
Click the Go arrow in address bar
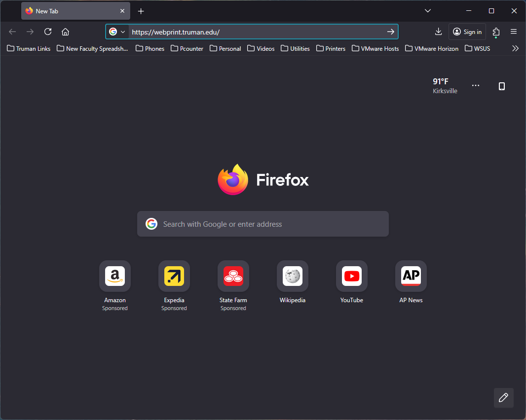(x=390, y=32)
